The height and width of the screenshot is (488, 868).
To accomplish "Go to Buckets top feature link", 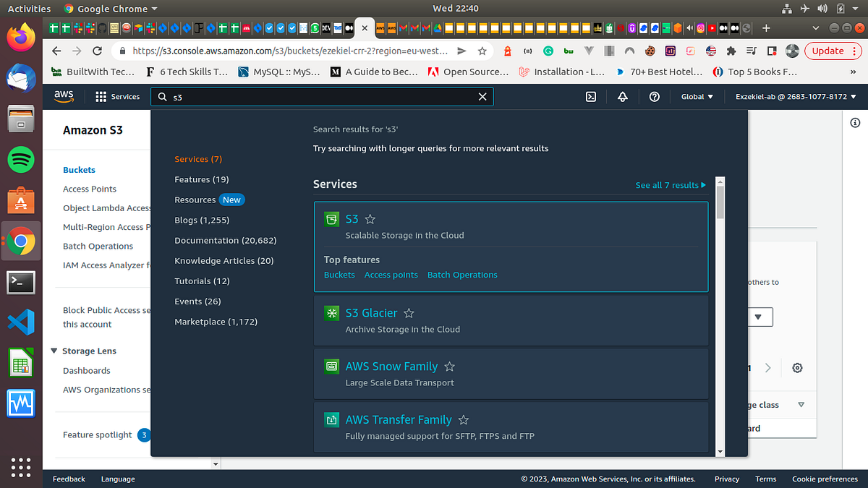I will 339,275.
